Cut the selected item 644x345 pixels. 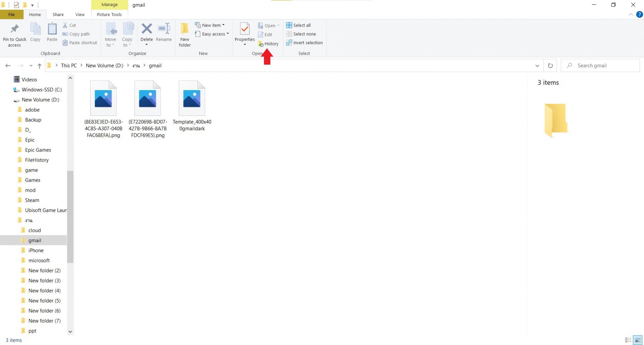coord(69,25)
